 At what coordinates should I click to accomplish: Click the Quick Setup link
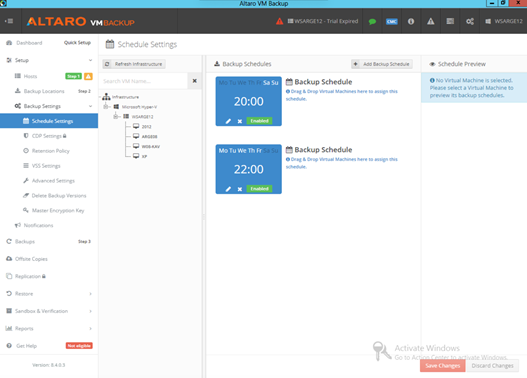click(77, 43)
